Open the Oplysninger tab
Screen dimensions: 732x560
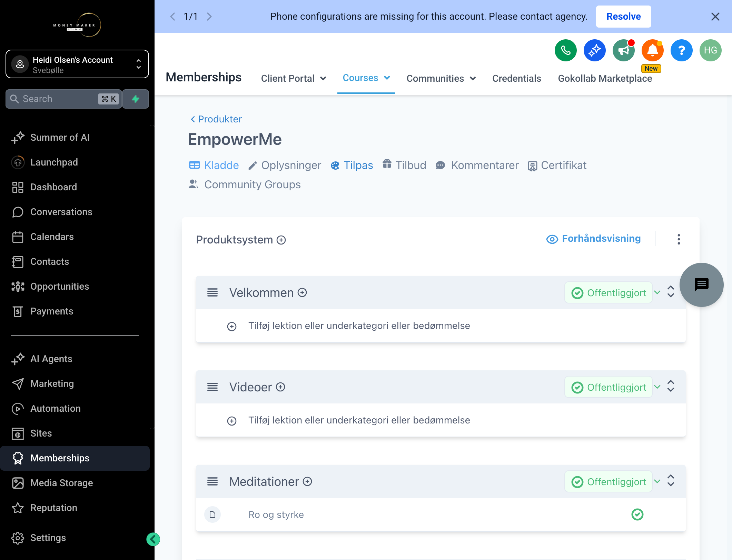point(285,166)
